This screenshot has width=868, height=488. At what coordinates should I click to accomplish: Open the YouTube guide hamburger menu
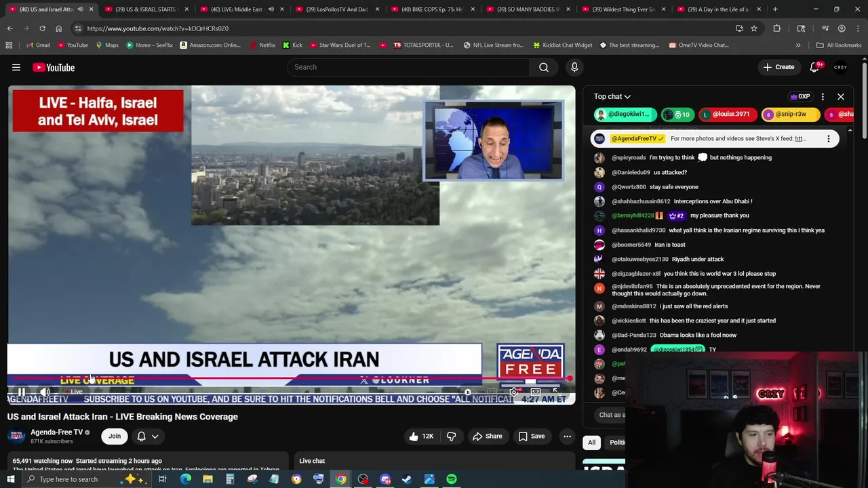pyautogui.click(x=16, y=67)
